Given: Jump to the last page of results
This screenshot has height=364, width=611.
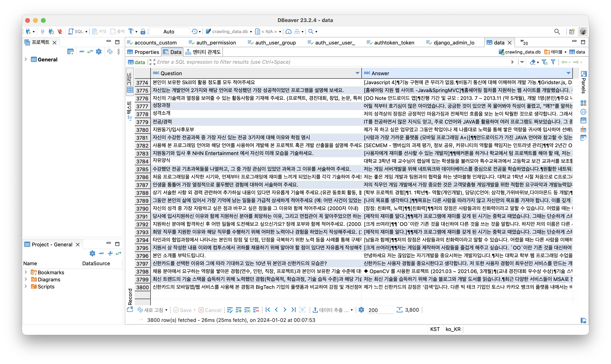Looking at the screenshot, I should (293, 310).
